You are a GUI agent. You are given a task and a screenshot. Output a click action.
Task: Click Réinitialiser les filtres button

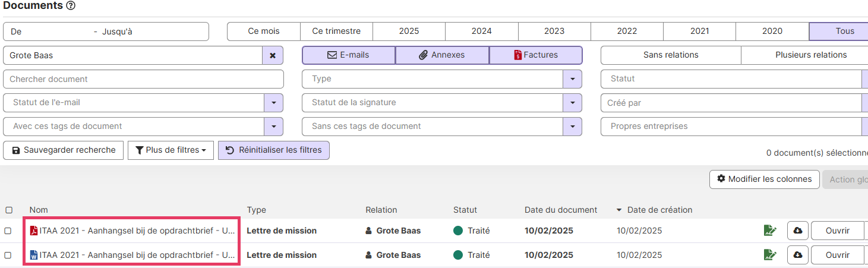[274, 150]
